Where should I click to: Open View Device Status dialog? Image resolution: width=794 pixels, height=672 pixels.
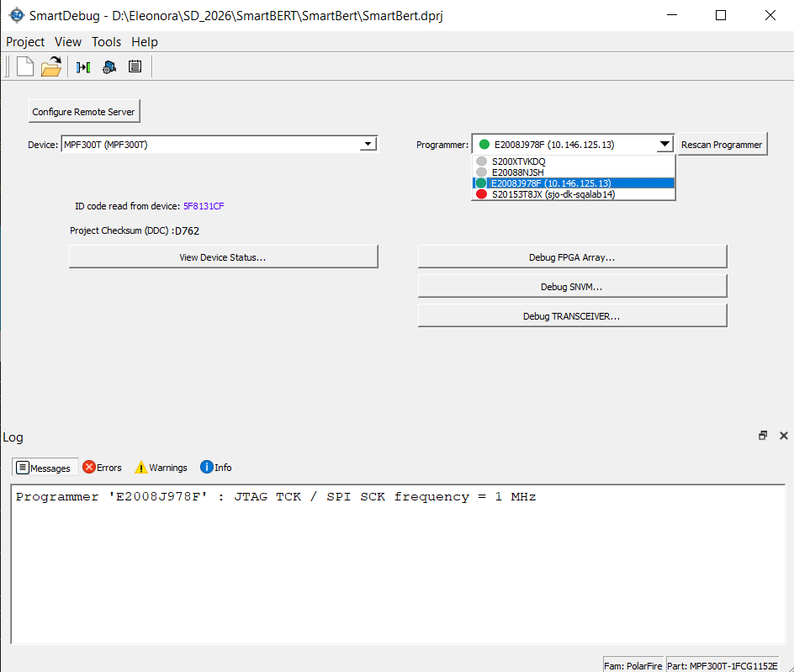tap(224, 257)
